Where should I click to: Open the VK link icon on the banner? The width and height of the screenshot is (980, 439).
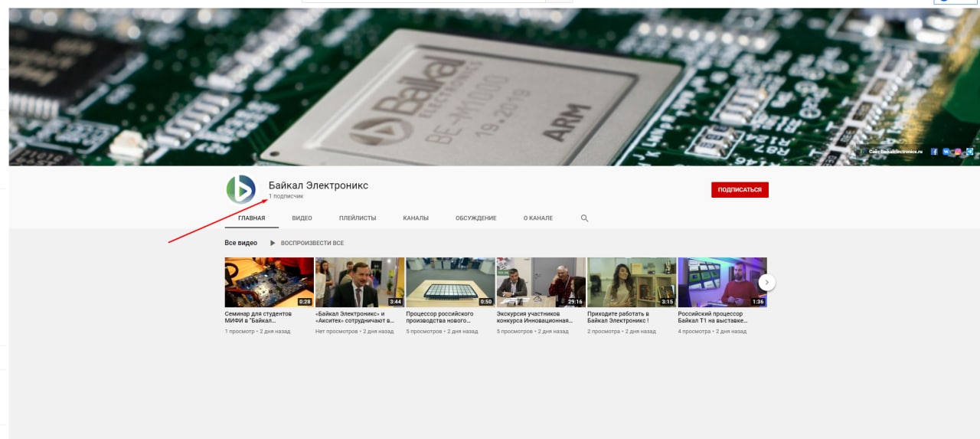(947, 152)
